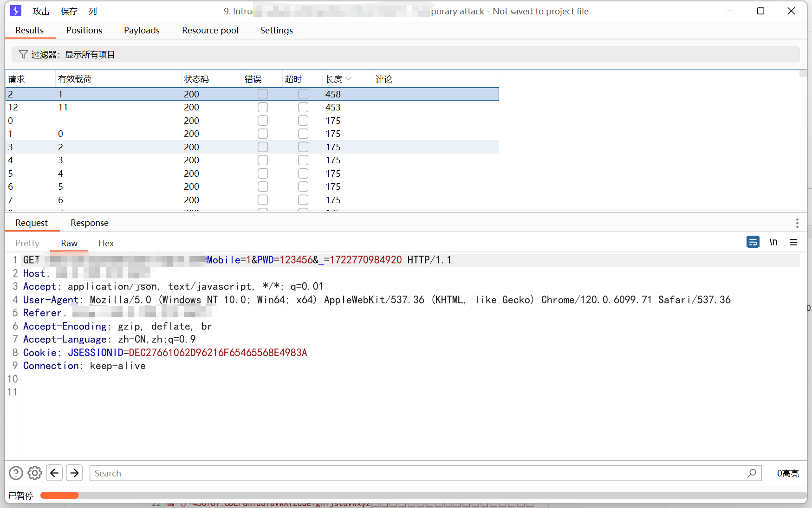
Task: Click the magnifier icon in Search box
Action: tap(752, 473)
